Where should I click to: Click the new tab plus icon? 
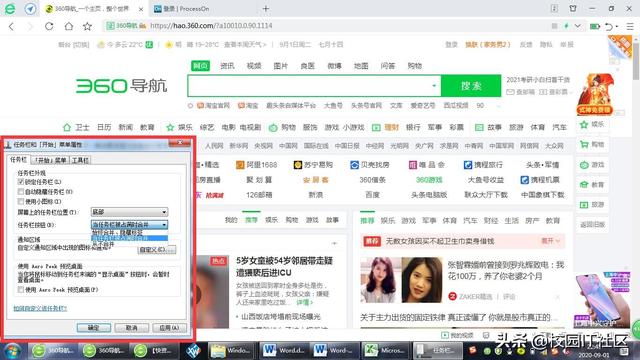click(x=266, y=9)
